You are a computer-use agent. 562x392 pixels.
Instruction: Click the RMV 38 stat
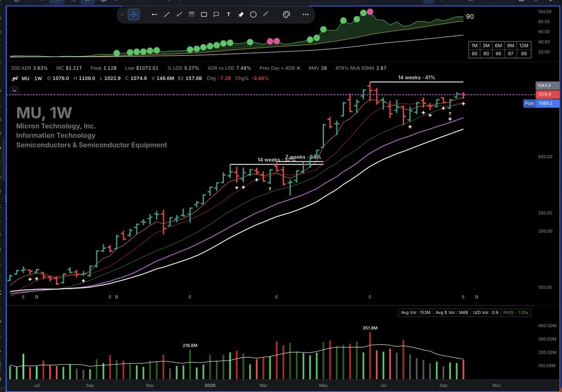coord(317,68)
